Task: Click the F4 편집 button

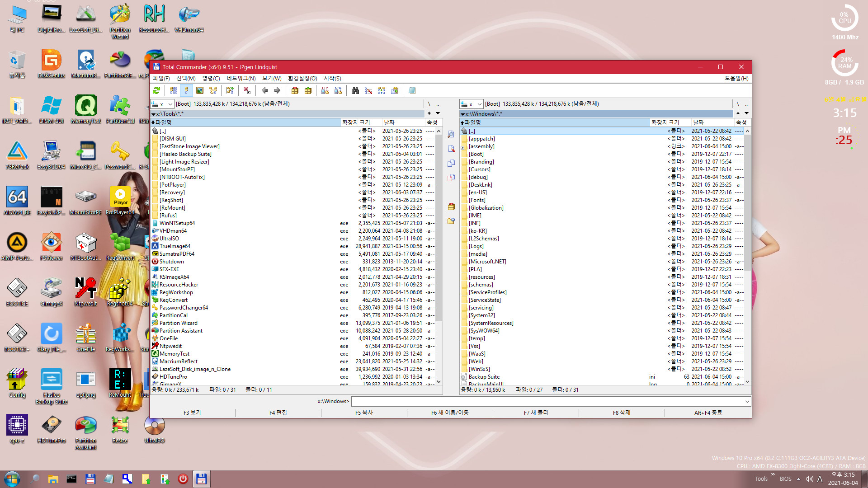Action: [x=278, y=413]
